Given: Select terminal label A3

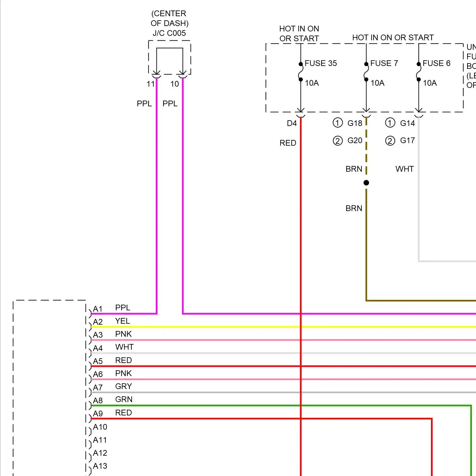Looking at the screenshot, I should click(x=98, y=335).
